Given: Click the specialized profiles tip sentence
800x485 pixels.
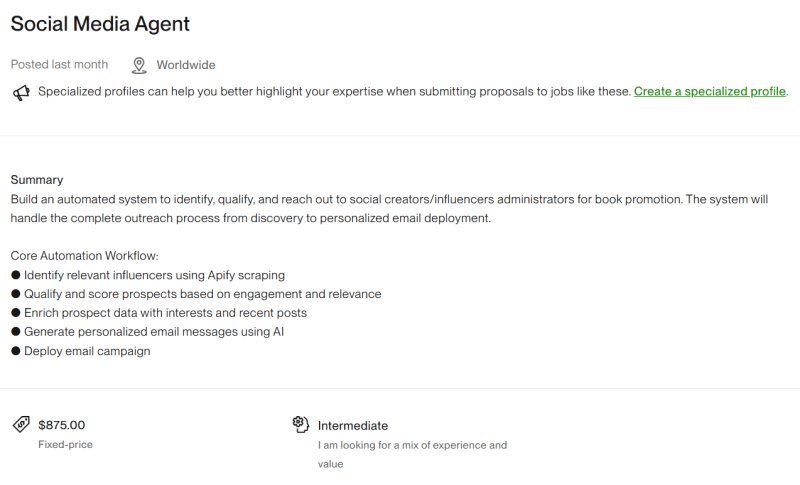Looking at the screenshot, I should click(335, 92).
